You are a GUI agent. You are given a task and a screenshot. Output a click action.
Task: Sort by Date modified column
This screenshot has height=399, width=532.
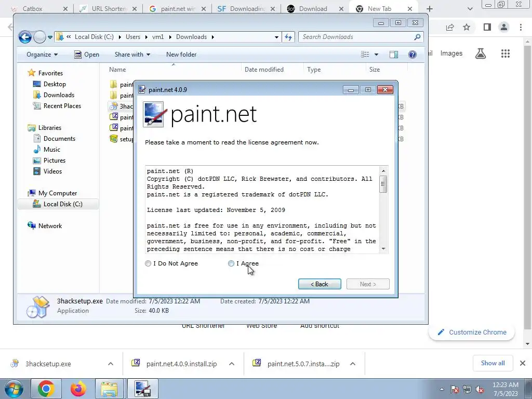(264, 69)
